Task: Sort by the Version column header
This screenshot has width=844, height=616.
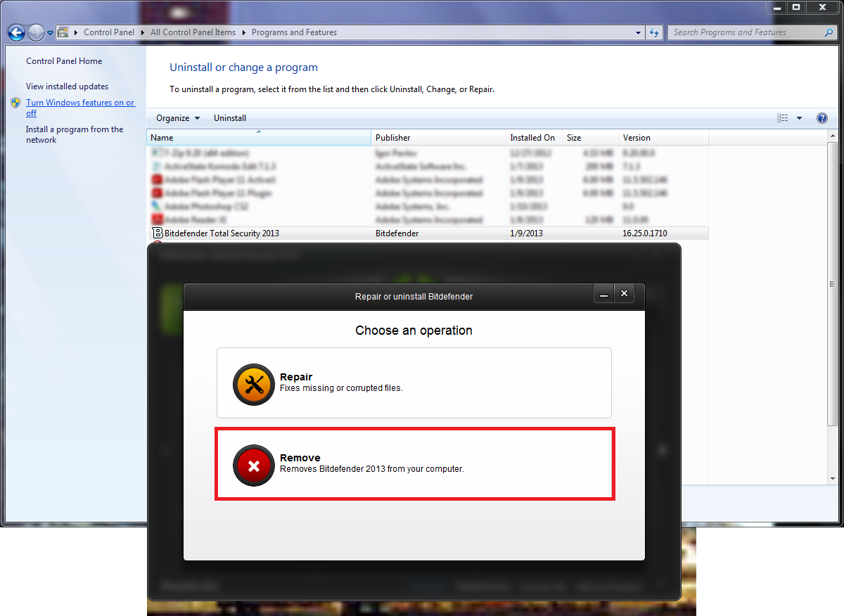Action: [x=664, y=138]
